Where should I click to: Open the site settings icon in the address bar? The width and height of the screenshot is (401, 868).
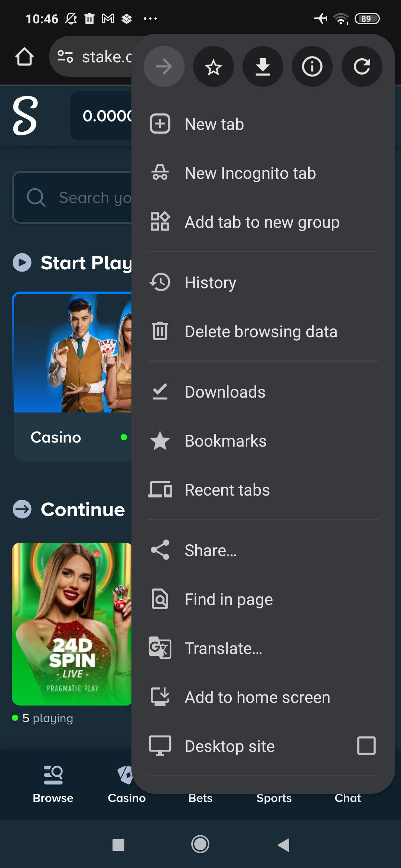pos(65,57)
